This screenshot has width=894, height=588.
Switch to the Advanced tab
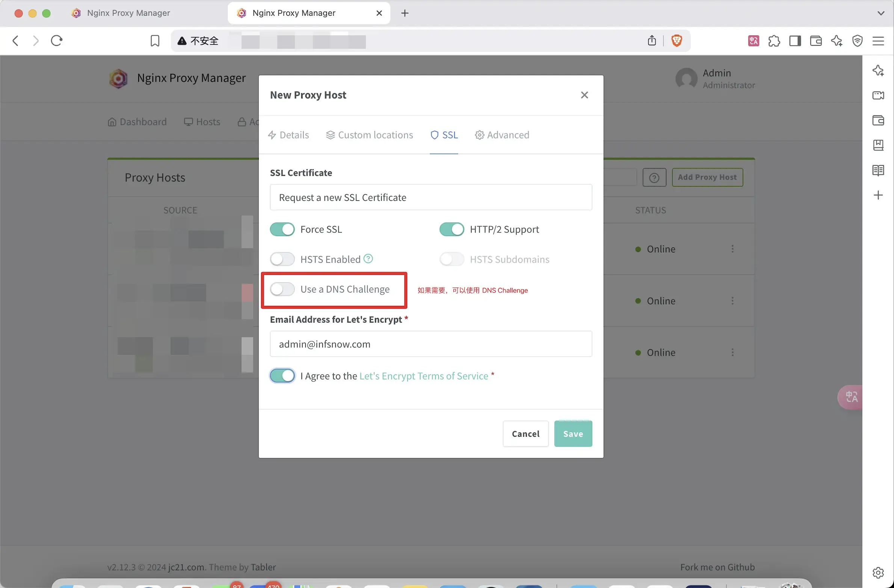pos(502,135)
